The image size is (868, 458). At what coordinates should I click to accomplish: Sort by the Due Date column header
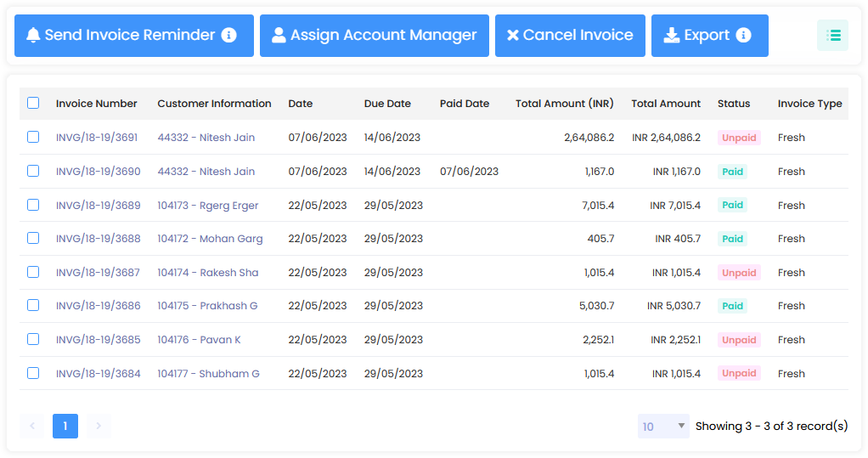tap(387, 104)
